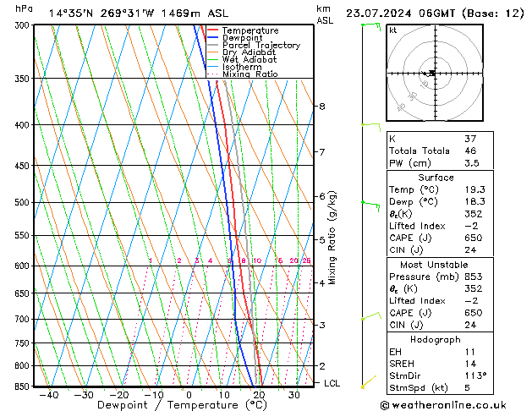Click Parcel Trajectory in the legend
Image resolution: width=532 pixels, height=411 pixels.
click(x=261, y=46)
